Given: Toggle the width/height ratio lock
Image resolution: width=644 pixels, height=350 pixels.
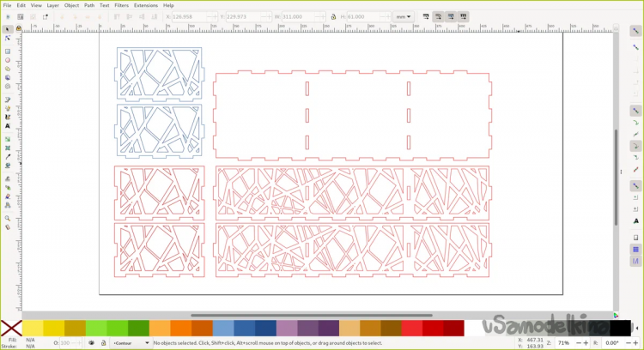Looking at the screenshot, I should click(x=332, y=16).
